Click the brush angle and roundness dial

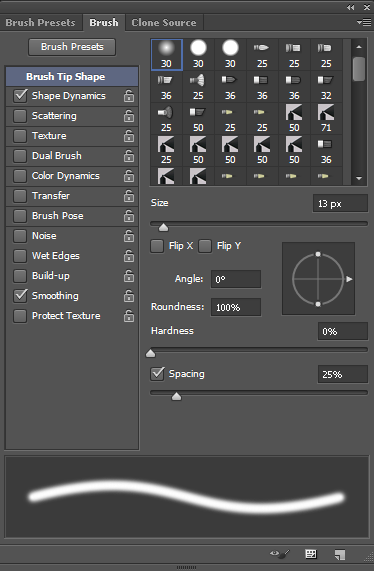coord(318,279)
